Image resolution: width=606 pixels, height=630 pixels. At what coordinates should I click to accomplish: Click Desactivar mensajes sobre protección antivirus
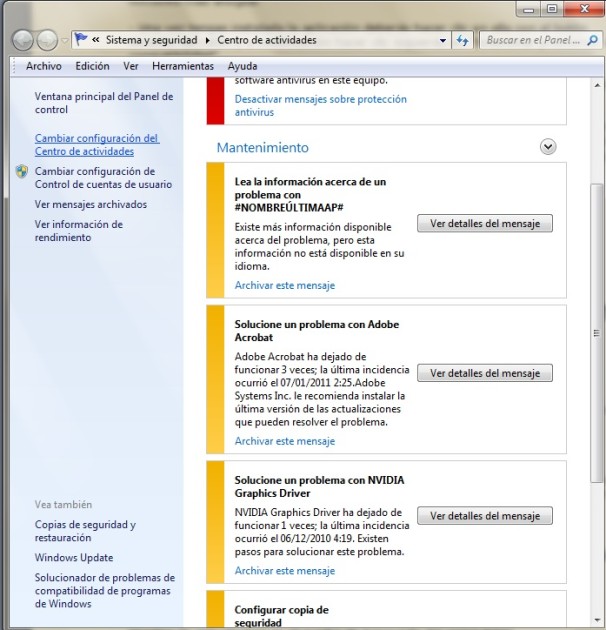[321, 105]
